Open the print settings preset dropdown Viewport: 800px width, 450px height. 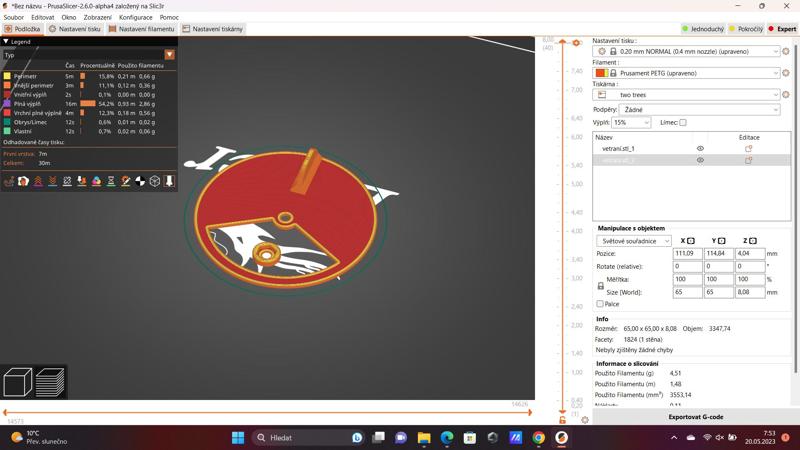point(686,52)
